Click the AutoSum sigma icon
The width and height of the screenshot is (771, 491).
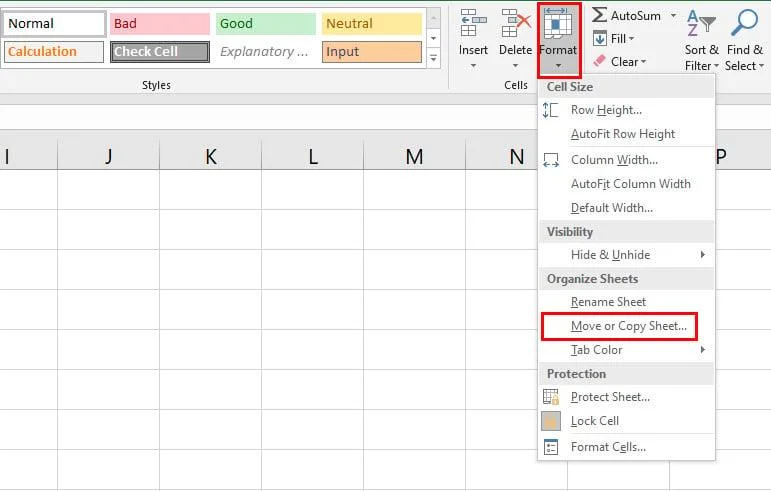599,15
